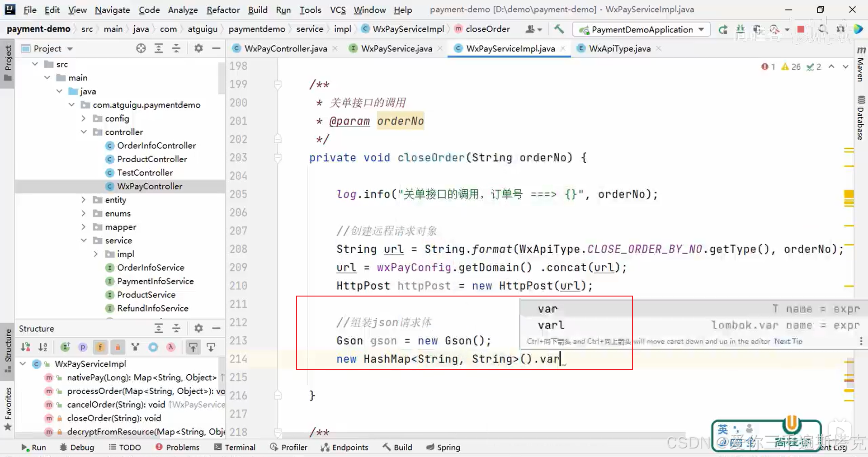The height and width of the screenshot is (457, 868).
Task: Open the Maven side panel
Action: coord(861,63)
